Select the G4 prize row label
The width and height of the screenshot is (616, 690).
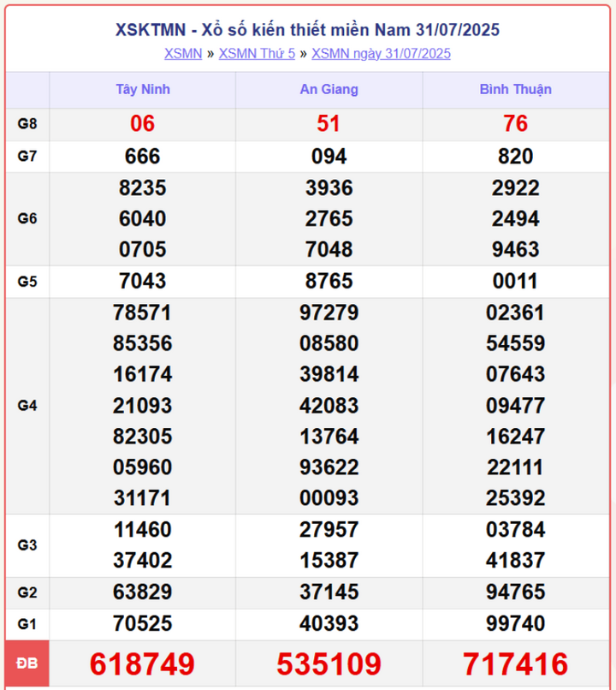[x=27, y=405]
